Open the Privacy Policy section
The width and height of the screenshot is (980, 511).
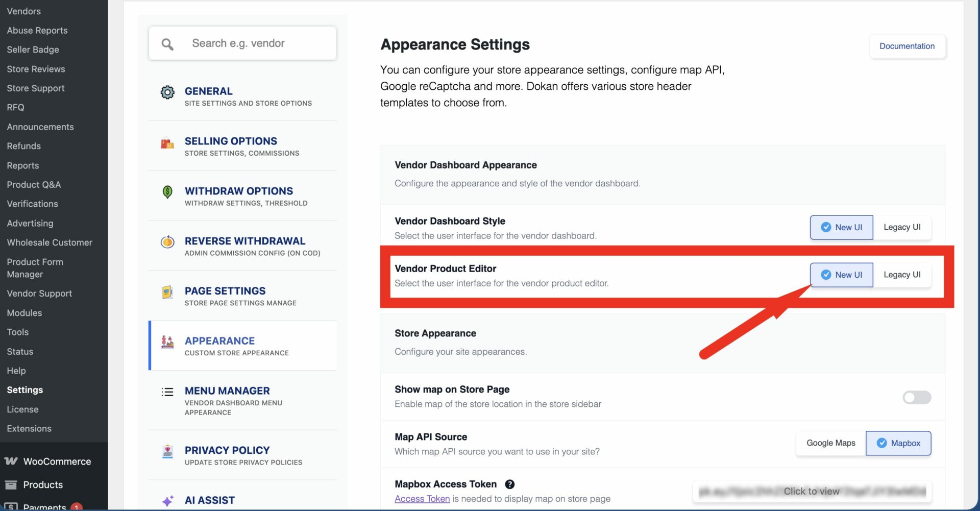(x=242, y=455)
